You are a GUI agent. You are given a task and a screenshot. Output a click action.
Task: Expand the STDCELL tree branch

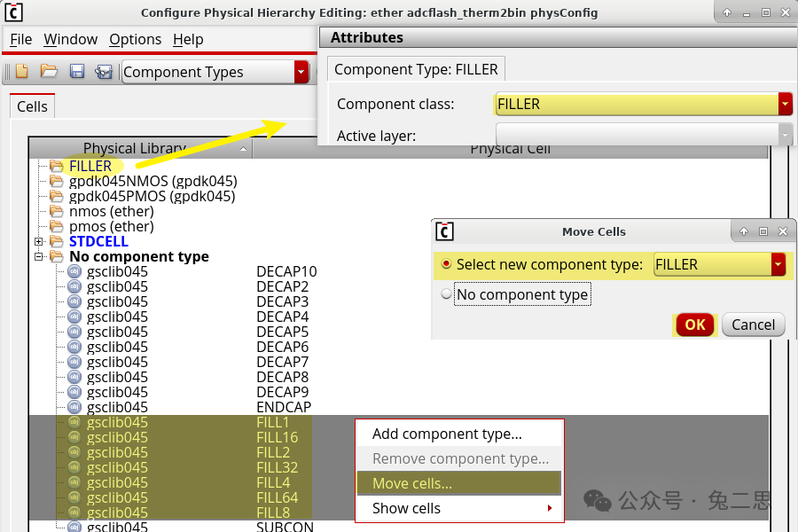coord(38,241)
